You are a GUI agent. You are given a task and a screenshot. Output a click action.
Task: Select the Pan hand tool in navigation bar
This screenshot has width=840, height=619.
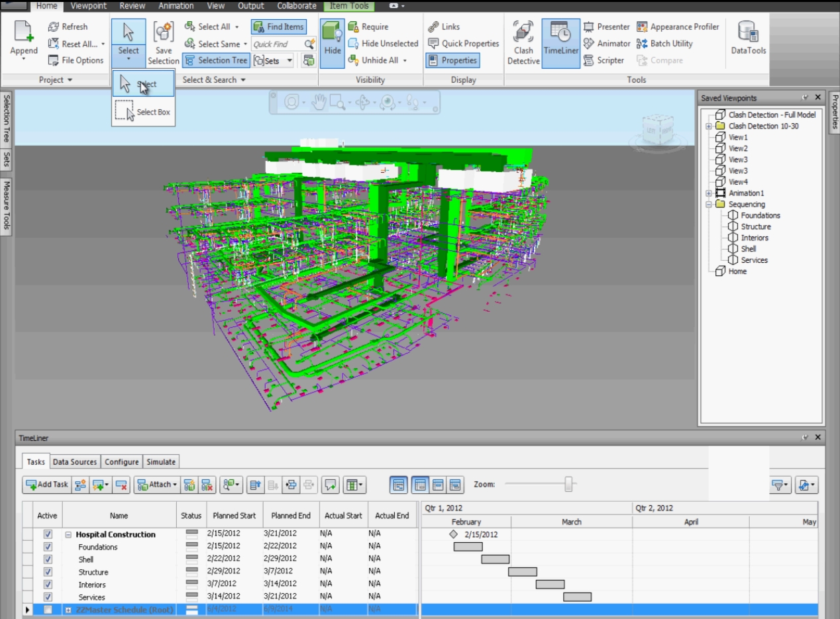319,102
